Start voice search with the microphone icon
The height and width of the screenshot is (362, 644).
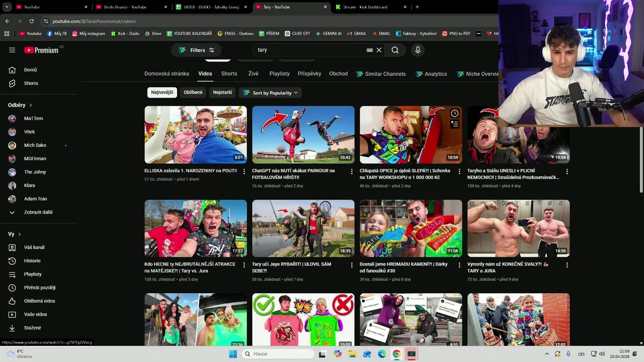[417, 50]
